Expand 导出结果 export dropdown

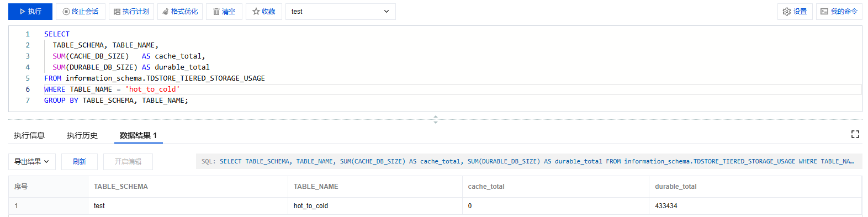[x=32, y=162]
